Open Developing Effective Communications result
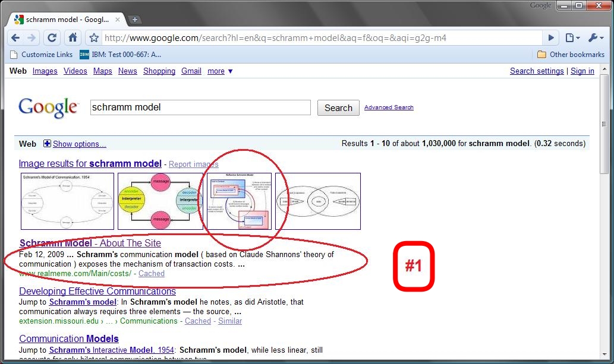 click(97, 291)
